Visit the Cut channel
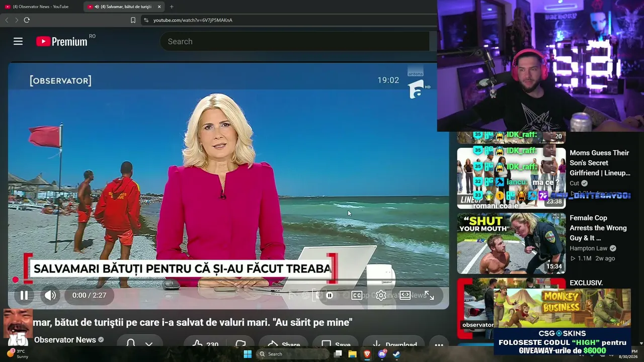This screenshot has height=362, width=644. [x=574, y=183]
